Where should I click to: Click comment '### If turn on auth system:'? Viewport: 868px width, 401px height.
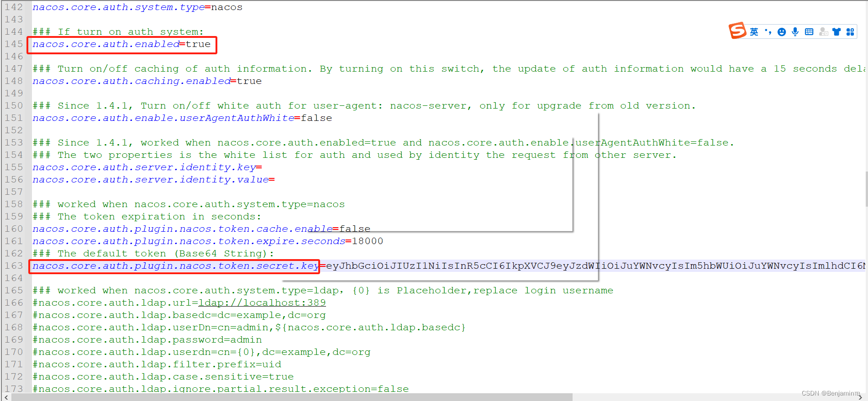(118, 32)
